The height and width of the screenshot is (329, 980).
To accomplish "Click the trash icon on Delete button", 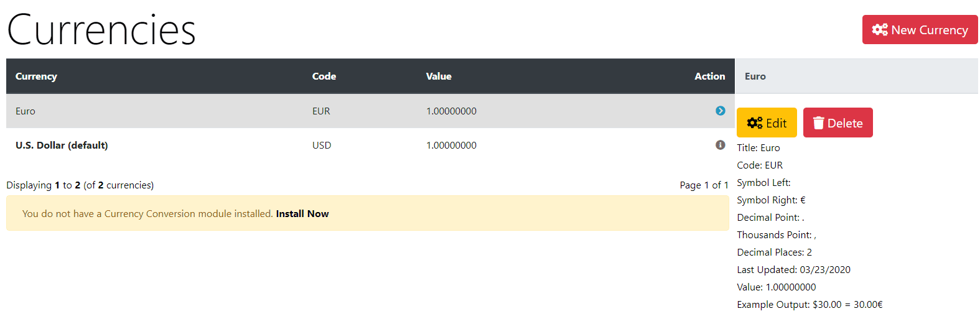I will tap(819, 123).
